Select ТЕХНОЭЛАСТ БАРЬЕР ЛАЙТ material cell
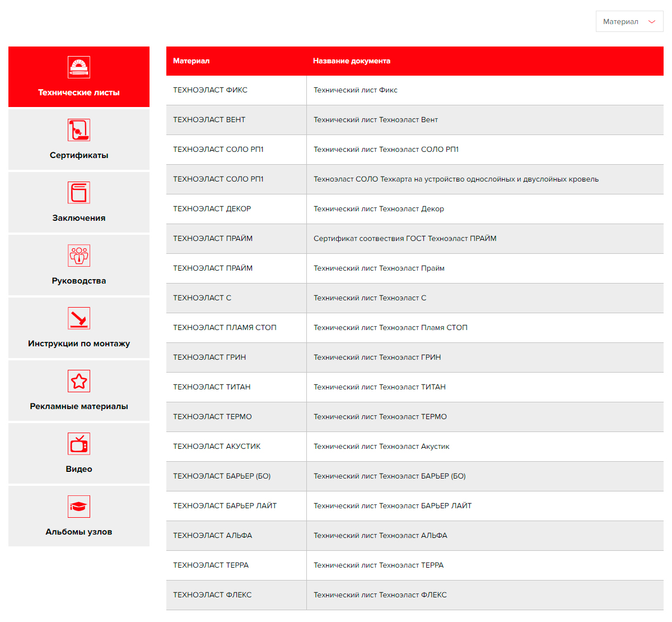672x622 pixels. click(x=236, y=506)
